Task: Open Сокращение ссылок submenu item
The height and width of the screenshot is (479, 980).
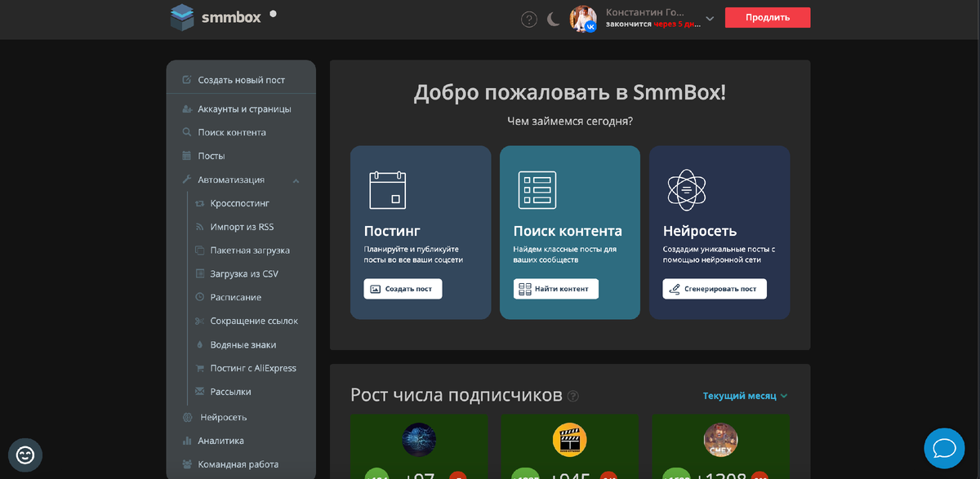Action: coord(254,322)
